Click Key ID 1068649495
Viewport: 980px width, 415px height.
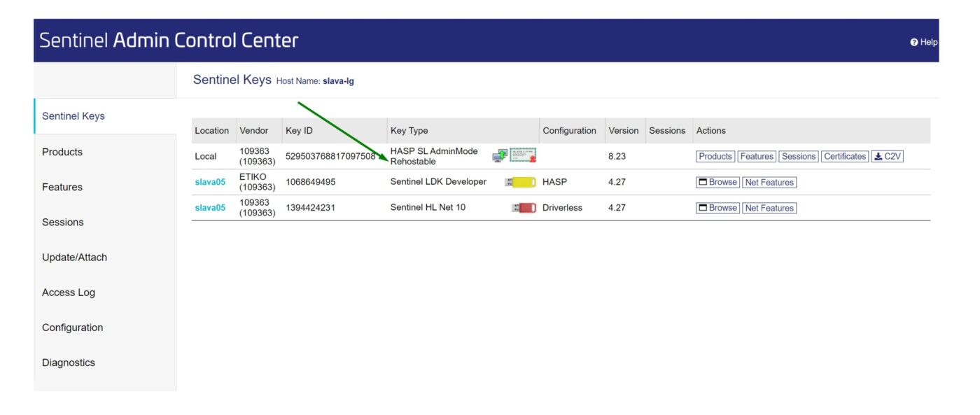pyautogui.click(x=310, y=182)
